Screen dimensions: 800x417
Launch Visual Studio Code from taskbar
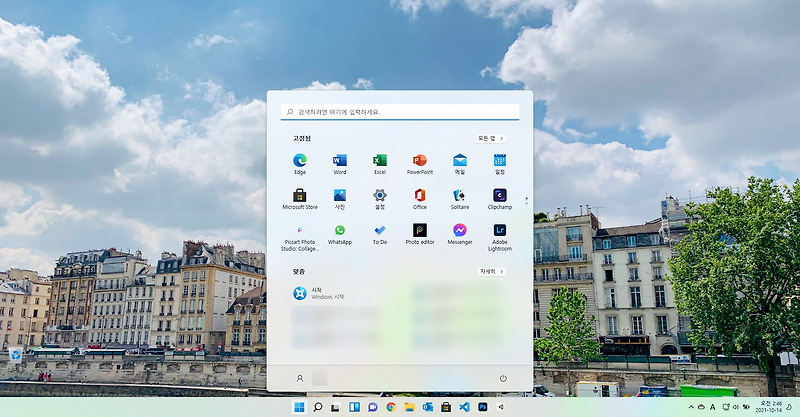coord(464,407)
